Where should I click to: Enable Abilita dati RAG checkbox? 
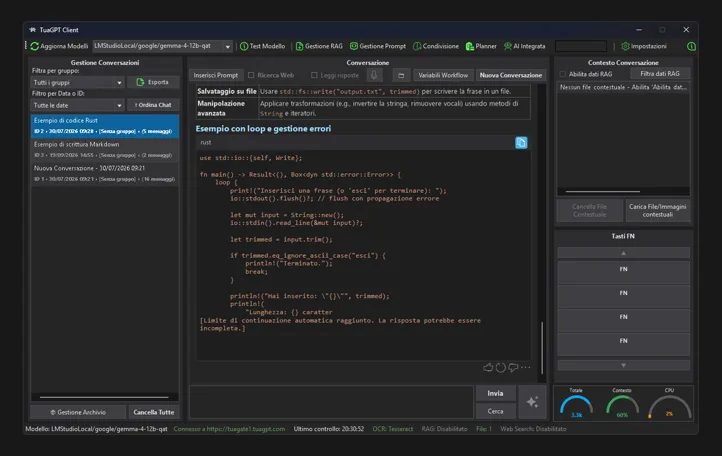[562, 74]
